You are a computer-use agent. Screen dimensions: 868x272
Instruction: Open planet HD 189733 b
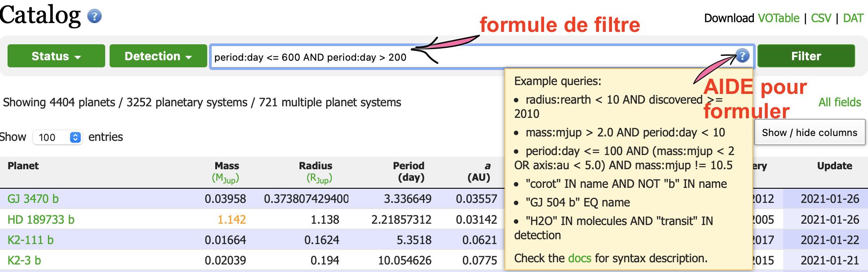click(41, 220)
